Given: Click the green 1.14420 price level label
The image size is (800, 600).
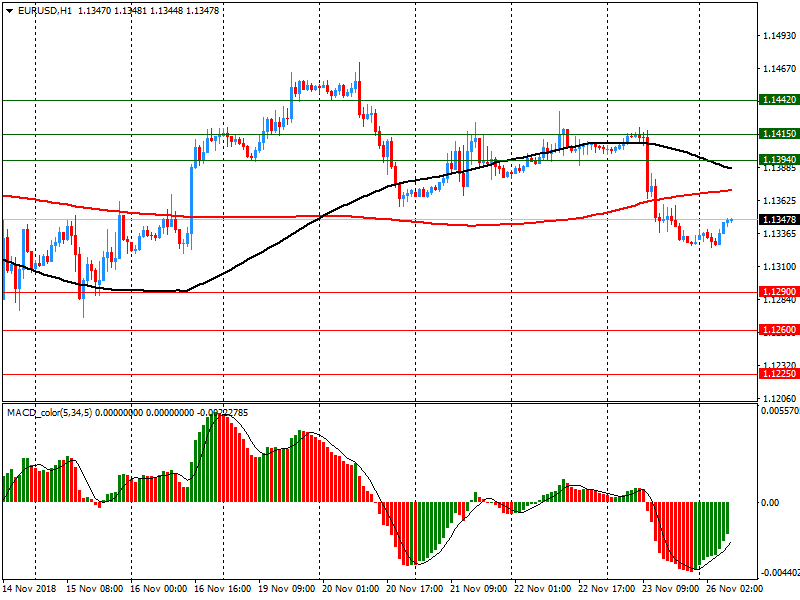Looking at the screenshot, I should [778, 100].
